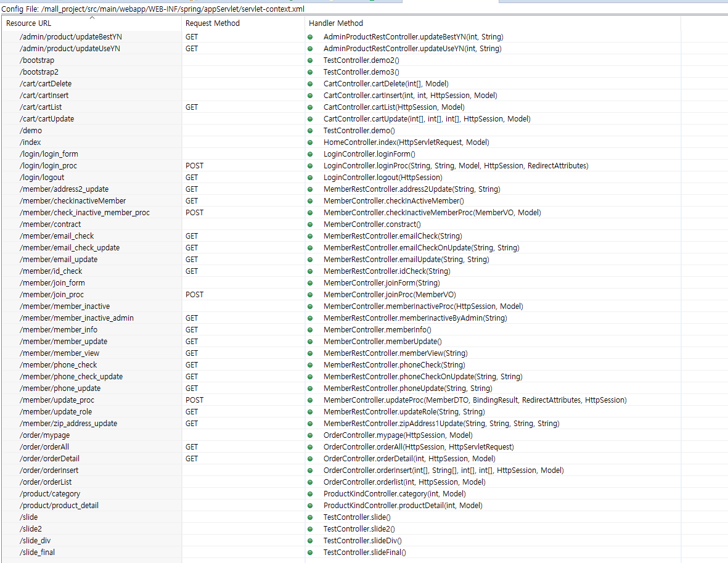Sort by the Request Method column header
Screen dimensions: 728x563
pyautogui.click(x=213, y=23)
